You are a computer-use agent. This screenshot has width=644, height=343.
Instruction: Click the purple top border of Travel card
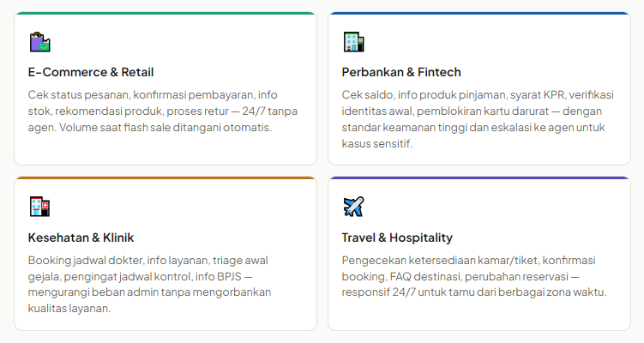point(479,178)
